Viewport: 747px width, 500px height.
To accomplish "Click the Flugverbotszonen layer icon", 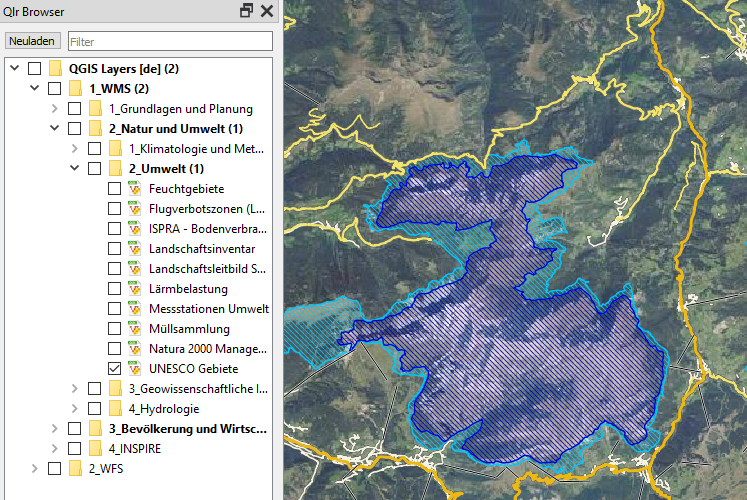I will point(135,209).
